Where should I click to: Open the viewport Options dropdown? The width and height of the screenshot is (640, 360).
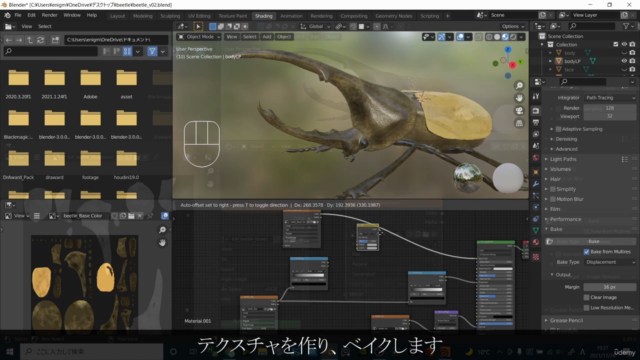(x=513, y=27)
